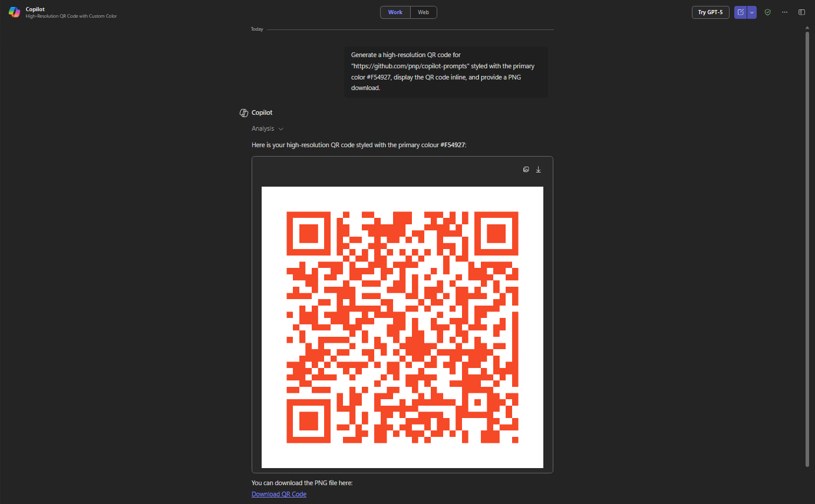Click the Download QR Code link

coord(279,494)
